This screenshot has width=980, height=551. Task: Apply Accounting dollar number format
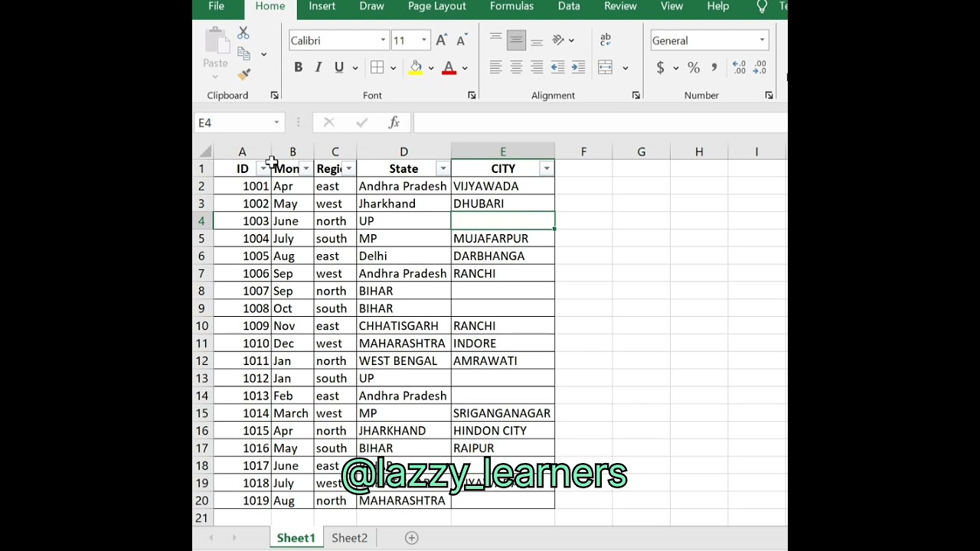tap(660, 67)
